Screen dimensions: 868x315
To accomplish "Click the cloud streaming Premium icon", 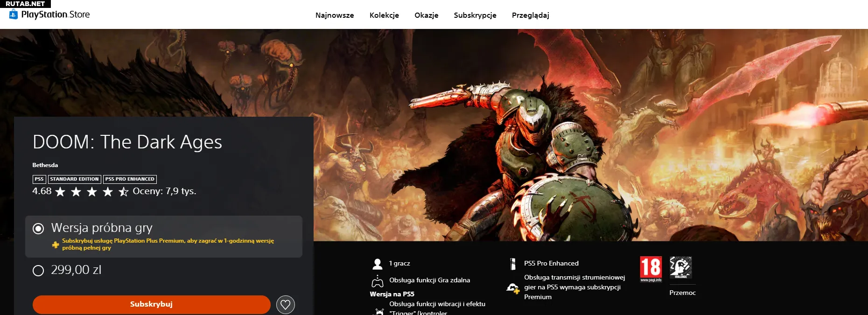I will [x=513, y=288].
